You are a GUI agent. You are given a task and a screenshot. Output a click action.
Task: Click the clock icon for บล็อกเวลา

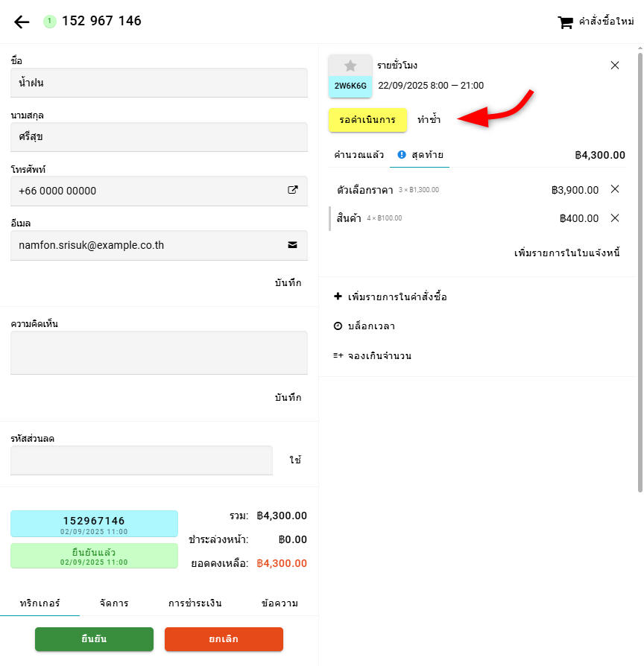point(338,326)
